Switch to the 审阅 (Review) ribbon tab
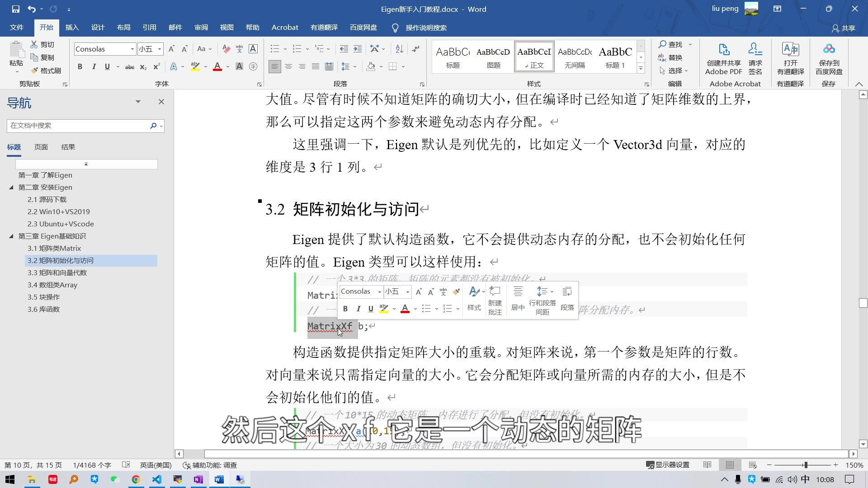 [201, 28]
